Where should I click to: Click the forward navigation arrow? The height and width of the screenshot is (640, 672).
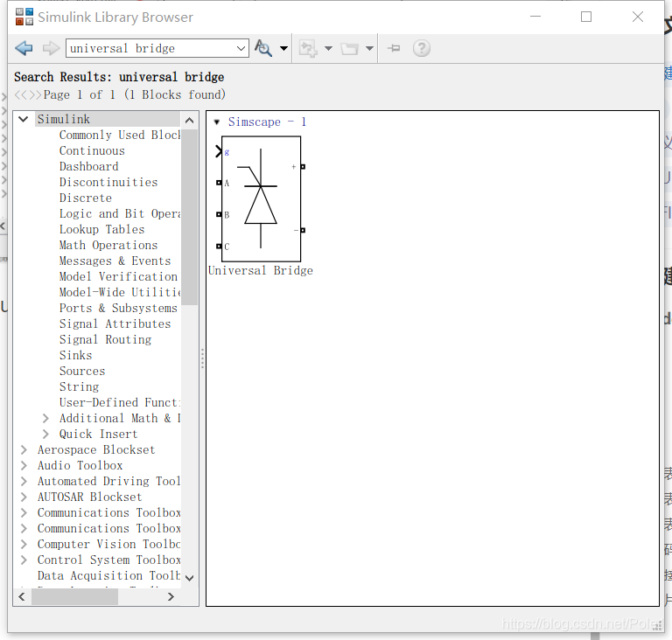51,48
